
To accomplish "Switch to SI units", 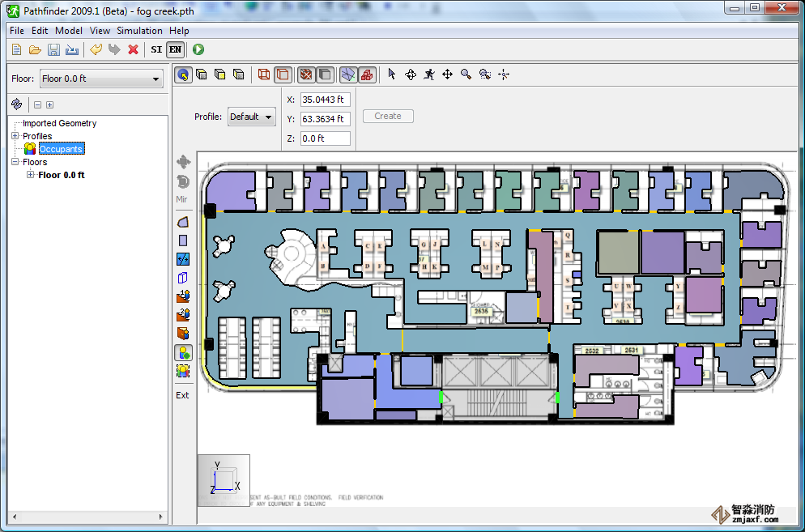I will [x=156, y=49].
